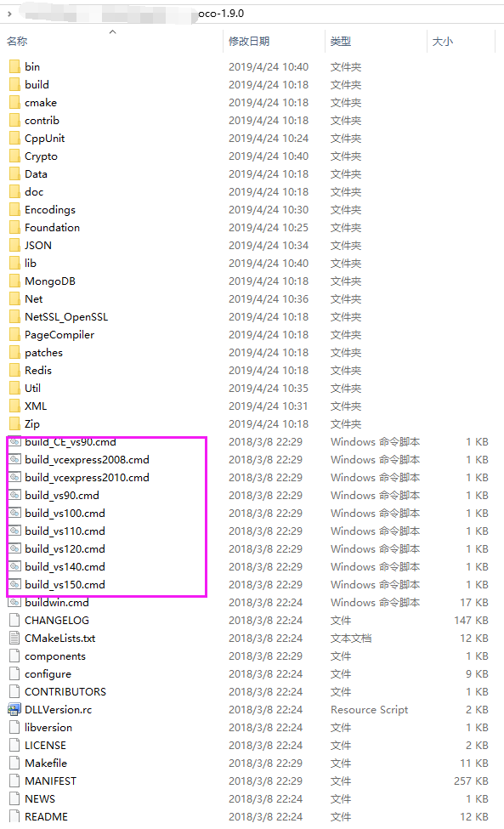Select the build_vs150.cmd file row
Image resolution: width=504 pixels, height=829 pixels.
pyautogui.click(x=248, y=585)
